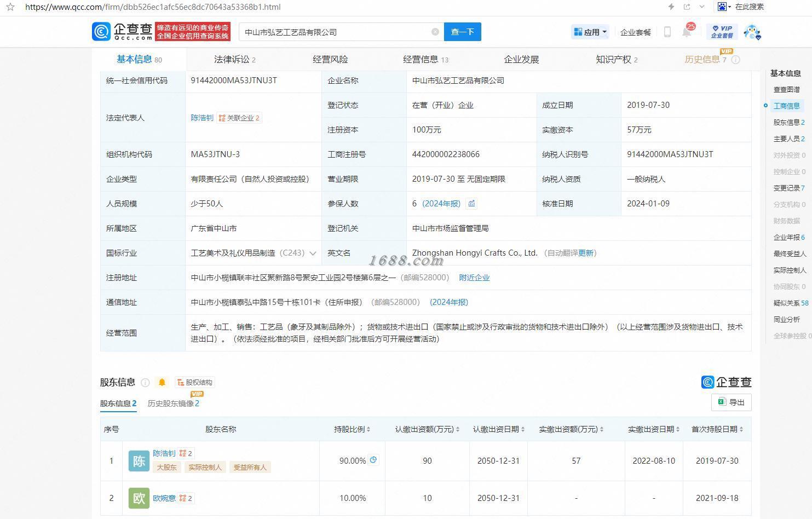The image size is (812, 519).
Task: Open the 附近企业 link
Action: 474,278
